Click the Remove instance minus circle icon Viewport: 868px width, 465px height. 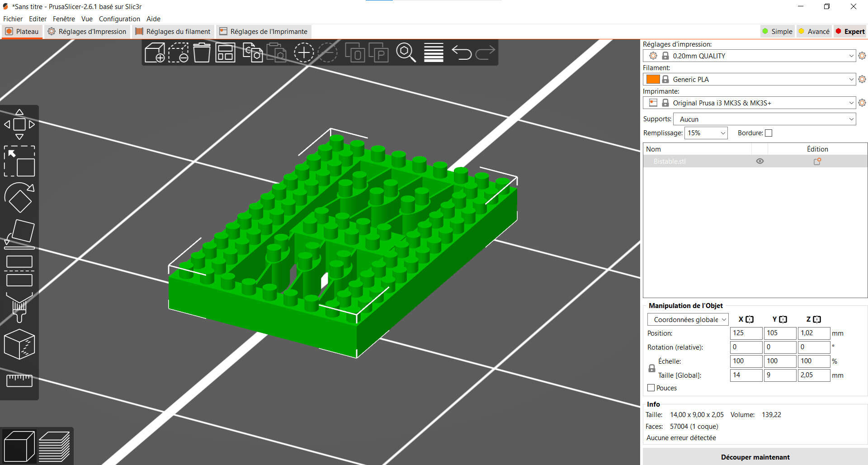click(327, 53)
